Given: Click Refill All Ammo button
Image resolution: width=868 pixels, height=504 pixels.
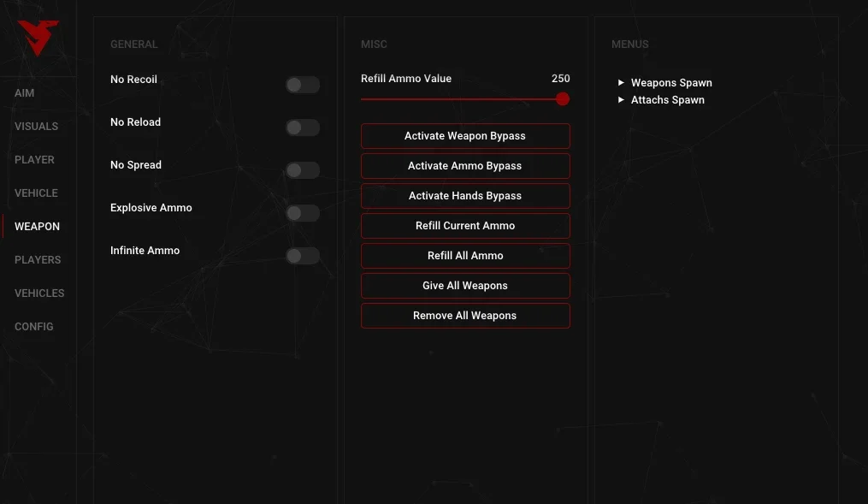Looking at the screenshot, I should (465, 255).
